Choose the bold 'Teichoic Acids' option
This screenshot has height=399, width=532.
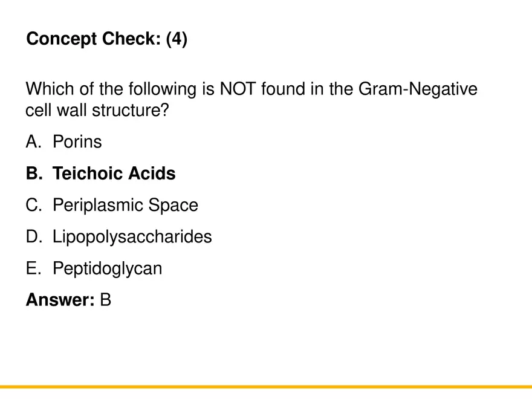(114, 174)
